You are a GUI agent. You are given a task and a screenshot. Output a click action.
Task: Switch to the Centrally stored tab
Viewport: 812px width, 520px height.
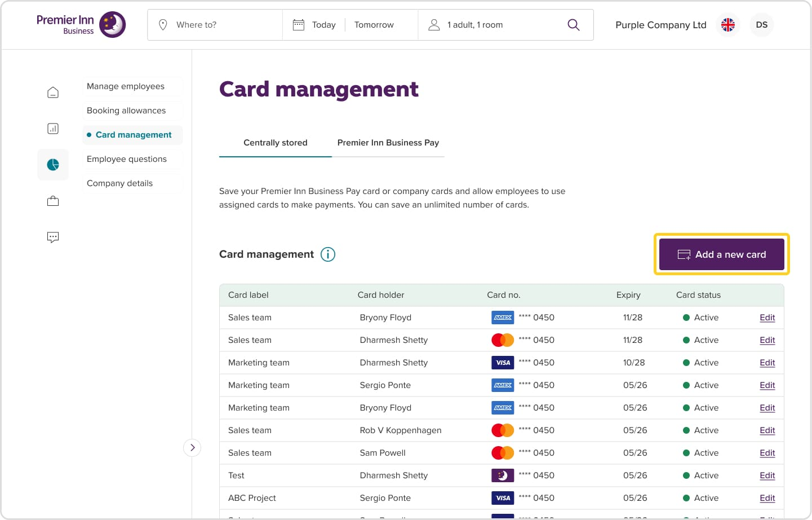pos(276,143)
